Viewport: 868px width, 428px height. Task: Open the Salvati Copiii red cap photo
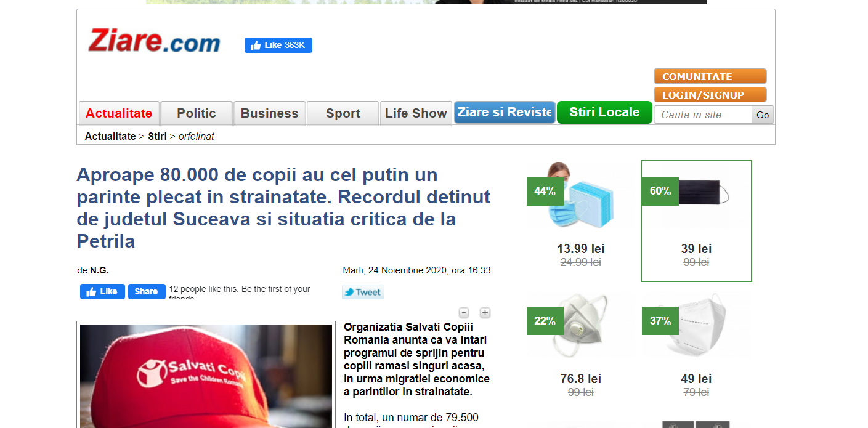[206, 376]
